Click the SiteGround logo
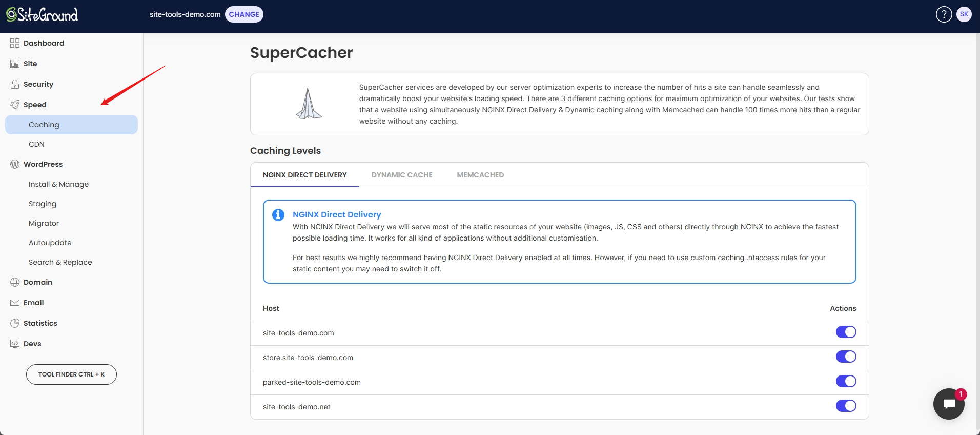 coord(42,14)
